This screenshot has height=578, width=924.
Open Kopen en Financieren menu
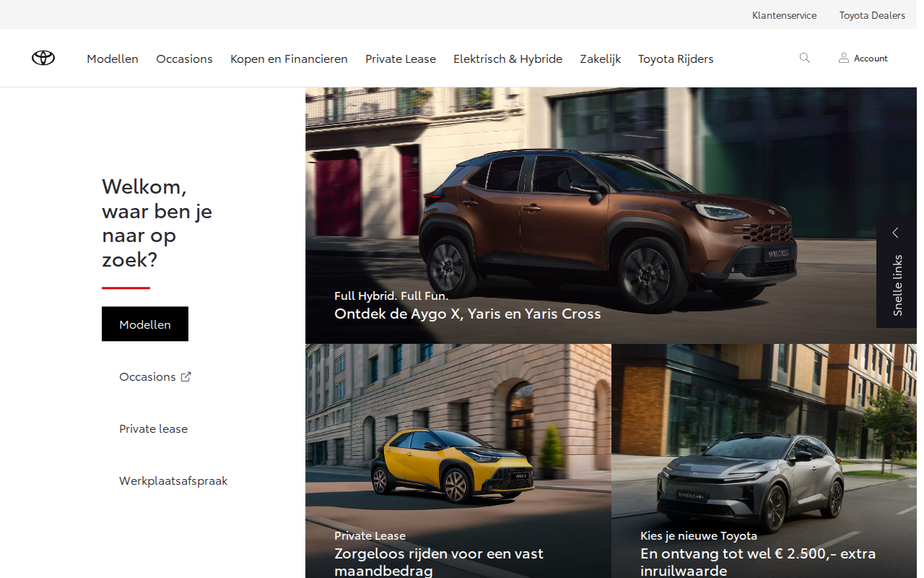click(x=289, y=59)
